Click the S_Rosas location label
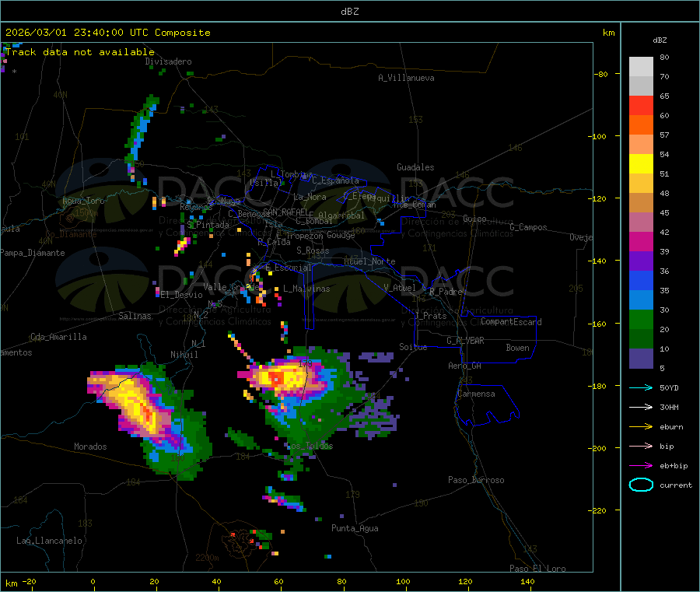 [313, 250]
